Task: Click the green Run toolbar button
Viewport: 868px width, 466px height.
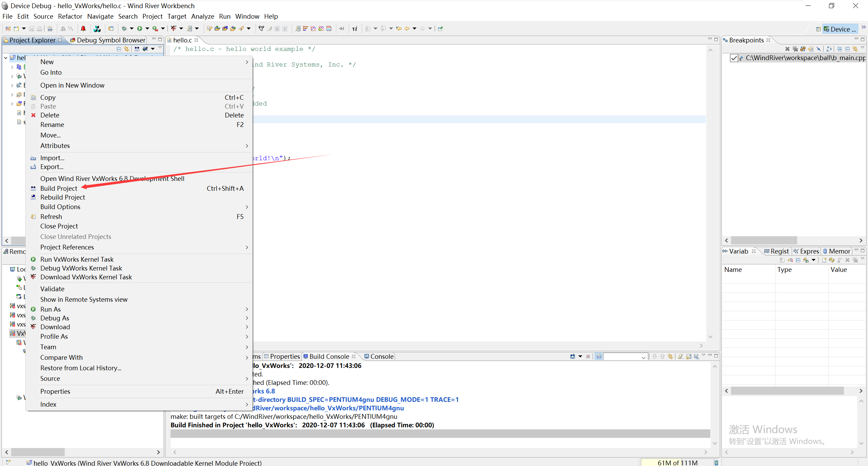Action: (139, 29)
